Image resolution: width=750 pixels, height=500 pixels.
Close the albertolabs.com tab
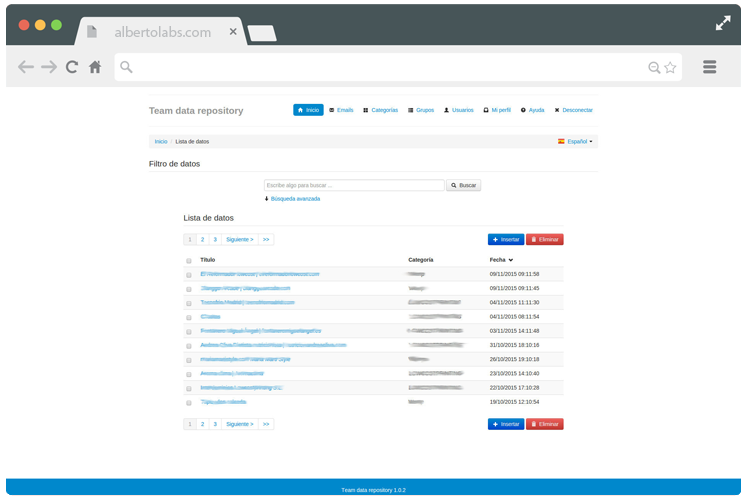[233, 32]
